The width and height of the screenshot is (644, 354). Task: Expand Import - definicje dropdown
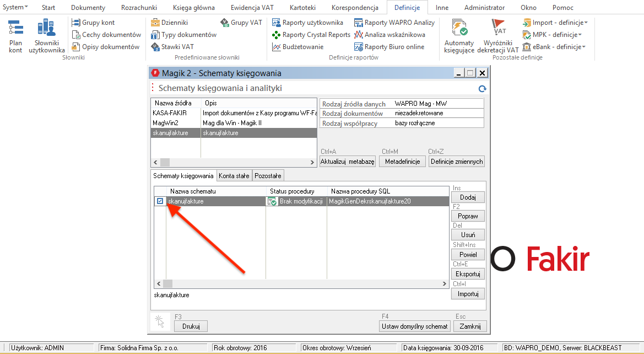(555, 23)
